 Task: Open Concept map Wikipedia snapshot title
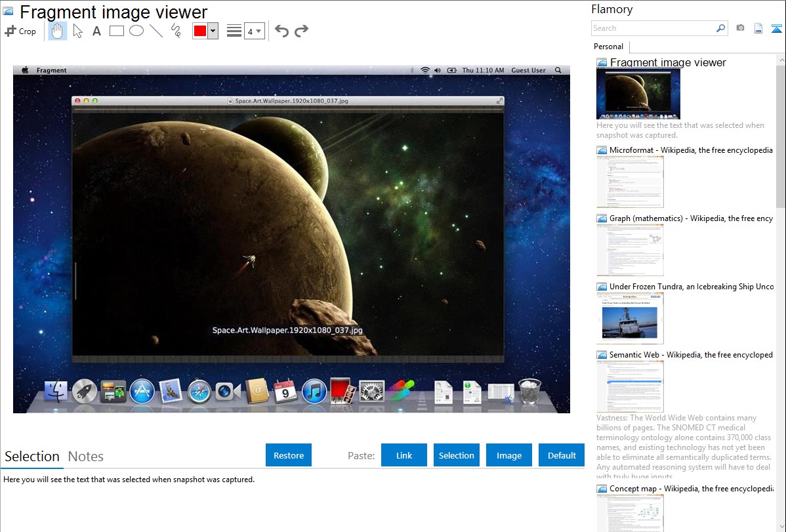(x=691, y=488)
